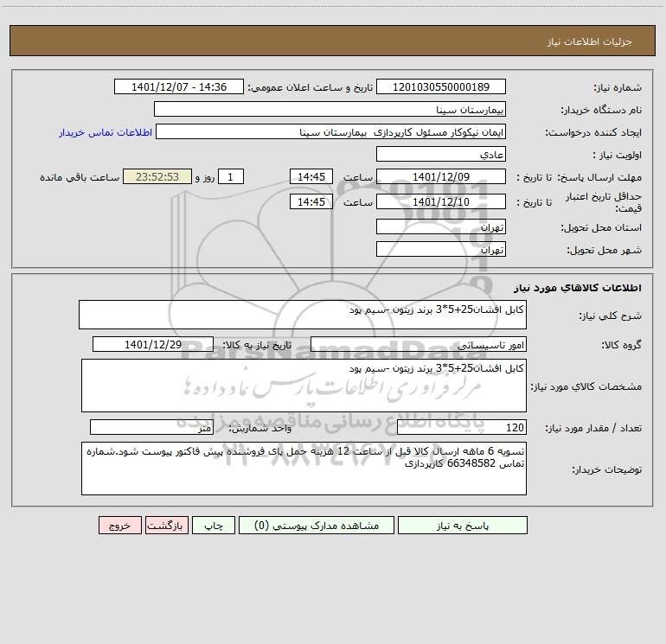
Task: Click the نام دستگاه خریدار field بیمارستان سینا
Action: point(330,109)
